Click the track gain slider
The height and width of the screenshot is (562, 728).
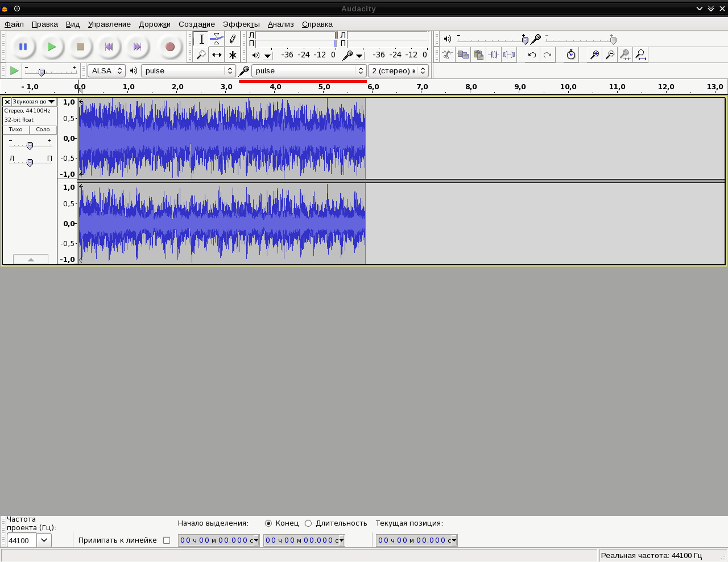click(30, 145)
